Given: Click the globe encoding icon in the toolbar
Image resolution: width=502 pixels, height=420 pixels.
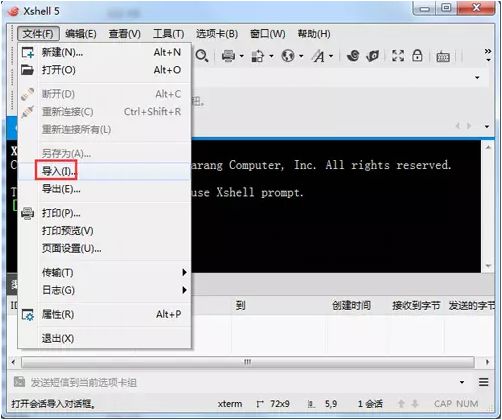Looking at the screenshot, I should (288, 56).
